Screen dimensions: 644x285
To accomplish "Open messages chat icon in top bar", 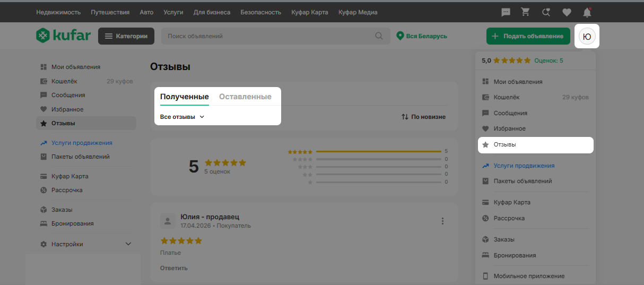I will point(506,12).
